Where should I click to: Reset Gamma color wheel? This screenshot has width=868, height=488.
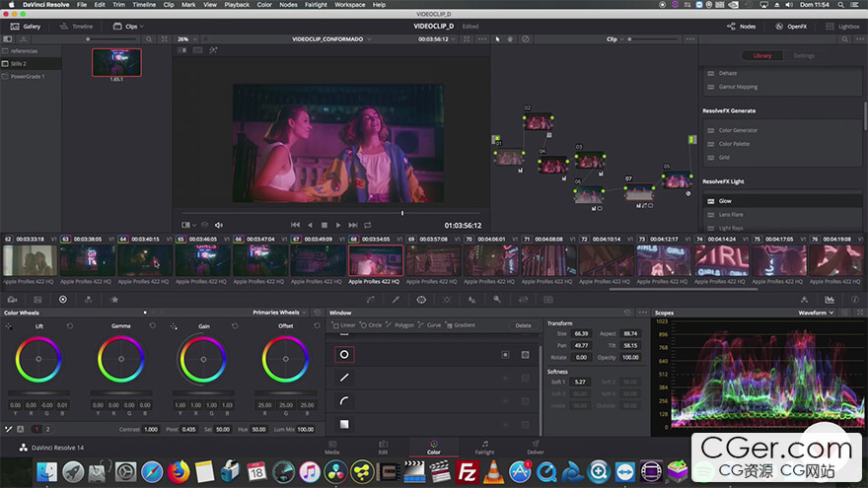(152, 326)
